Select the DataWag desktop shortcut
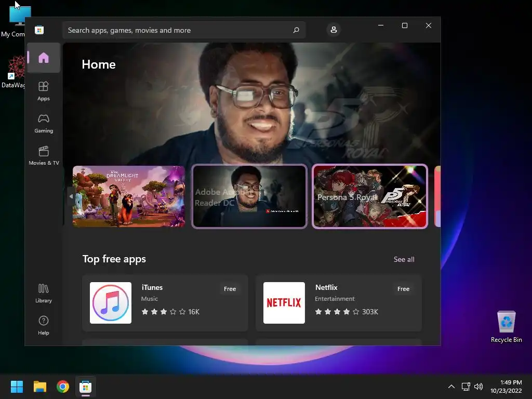 coord(14,72)
